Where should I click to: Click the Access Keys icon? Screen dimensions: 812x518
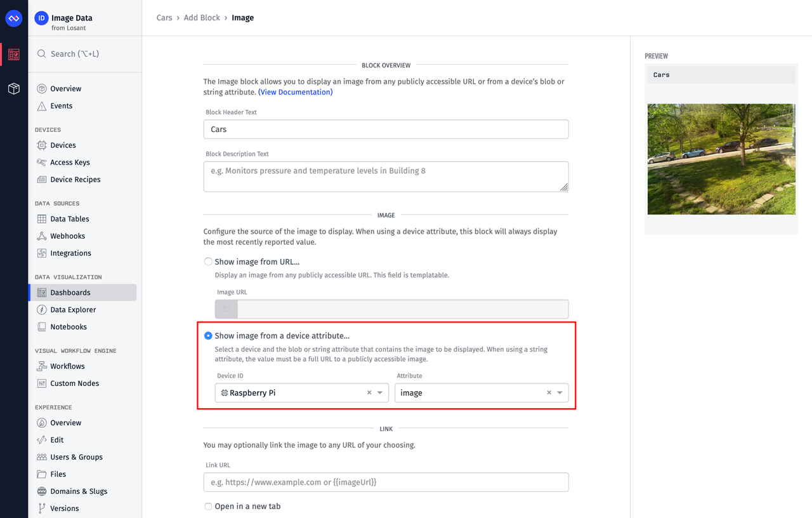[42, 163]
